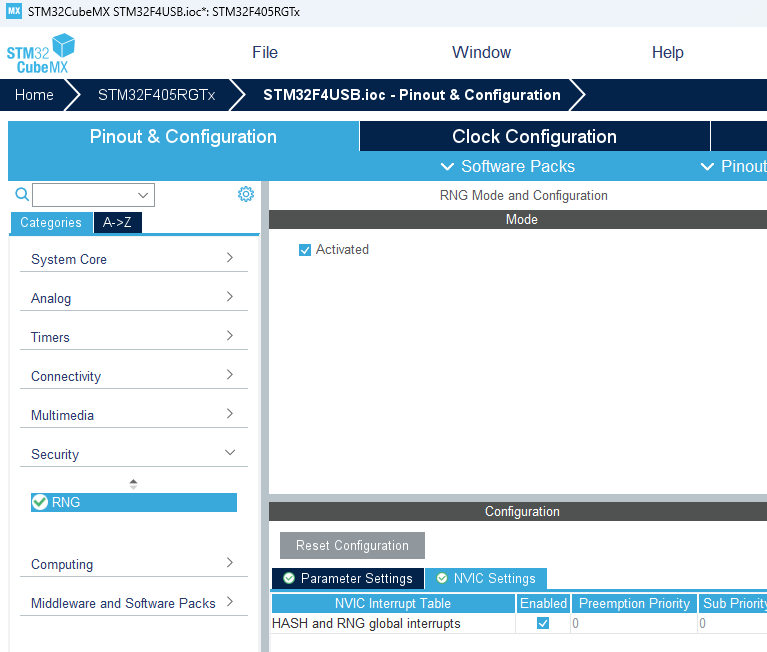Select the Categories tab
Viewport: 767px width, 652px height.
tap(51, 223)
